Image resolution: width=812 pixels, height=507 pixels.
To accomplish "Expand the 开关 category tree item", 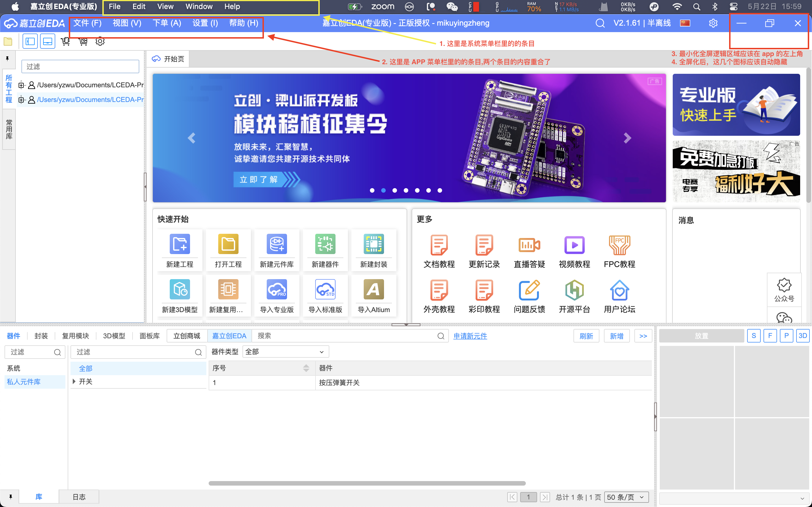I will [74, 382].
